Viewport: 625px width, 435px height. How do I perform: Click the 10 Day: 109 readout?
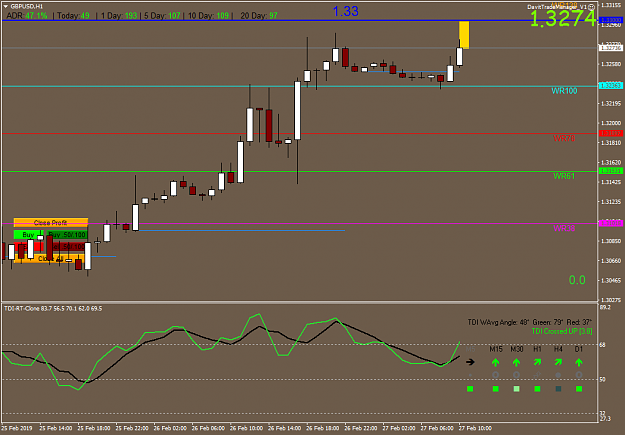coord(208,16)
